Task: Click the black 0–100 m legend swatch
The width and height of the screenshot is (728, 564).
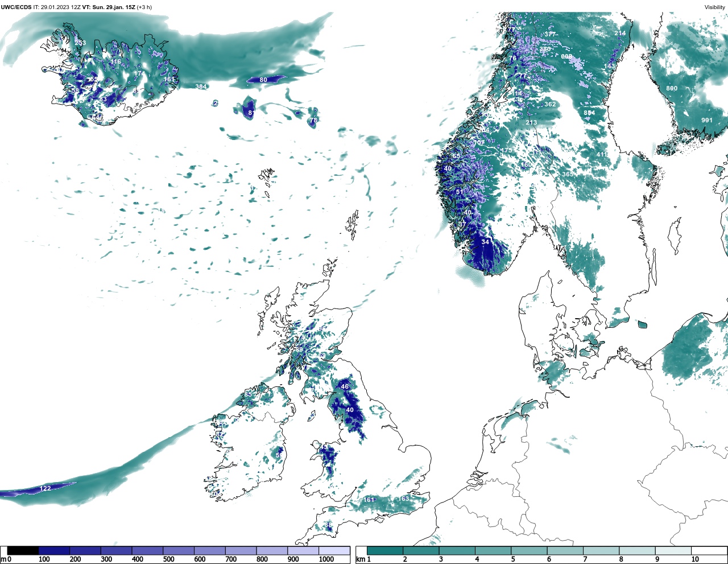Action: pyautogui.click(x=23, y=550)
